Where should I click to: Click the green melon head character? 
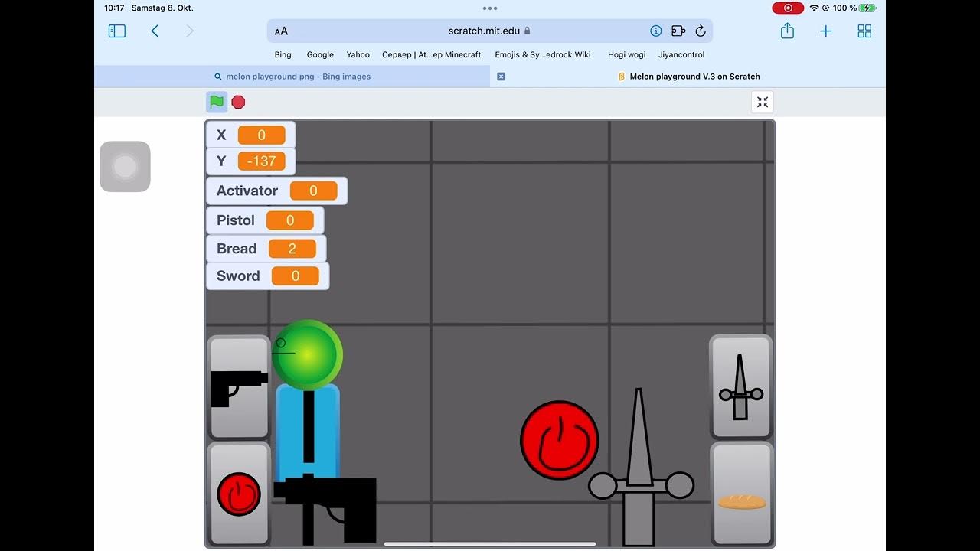307,355
